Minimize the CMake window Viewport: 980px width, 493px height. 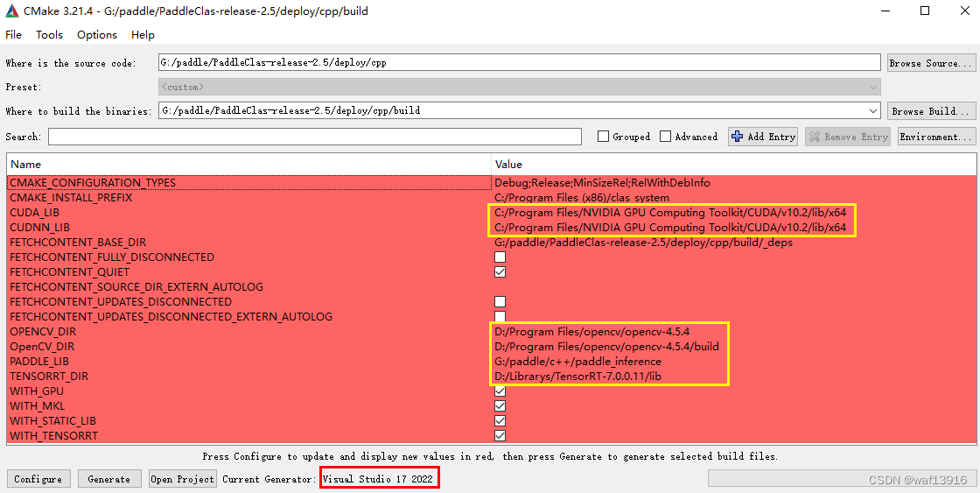pos(886,11)
